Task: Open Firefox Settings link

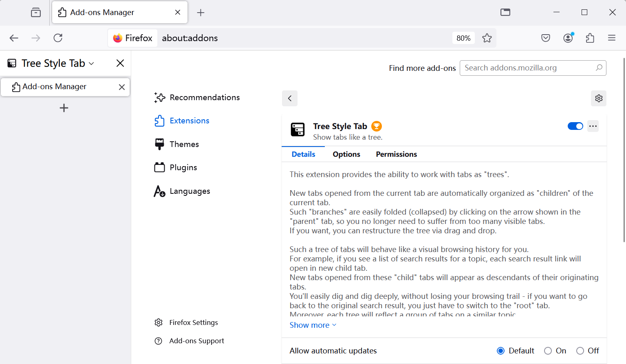Action: point(193,322)
